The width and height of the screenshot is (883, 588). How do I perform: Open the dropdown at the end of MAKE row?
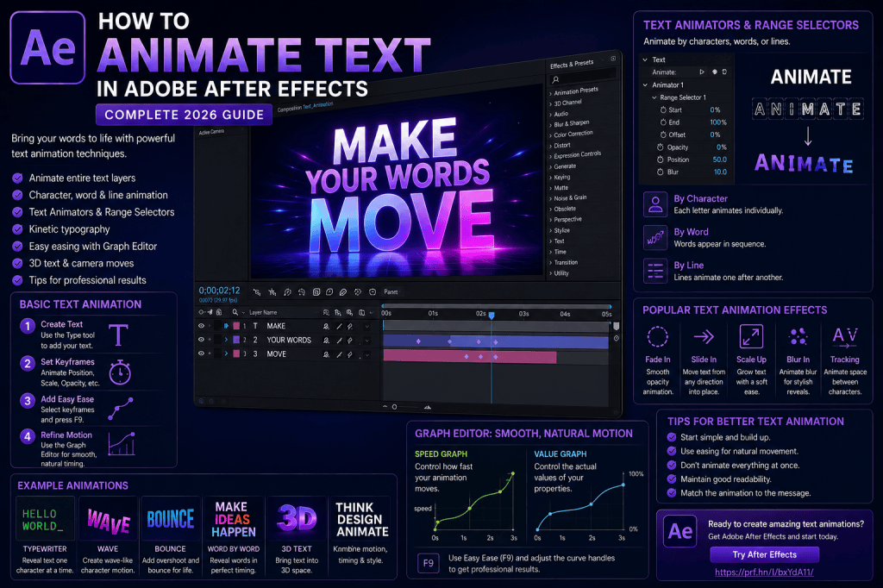(367, 326)
